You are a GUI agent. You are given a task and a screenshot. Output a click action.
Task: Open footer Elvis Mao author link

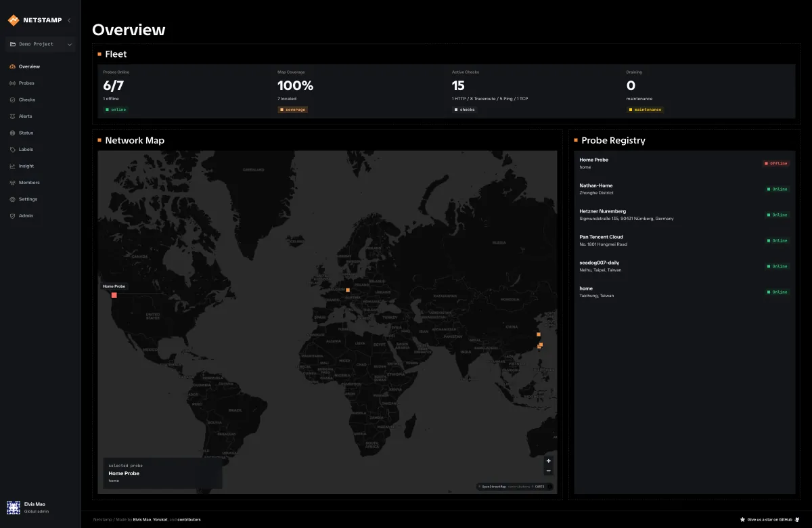[x=142, y=520]
